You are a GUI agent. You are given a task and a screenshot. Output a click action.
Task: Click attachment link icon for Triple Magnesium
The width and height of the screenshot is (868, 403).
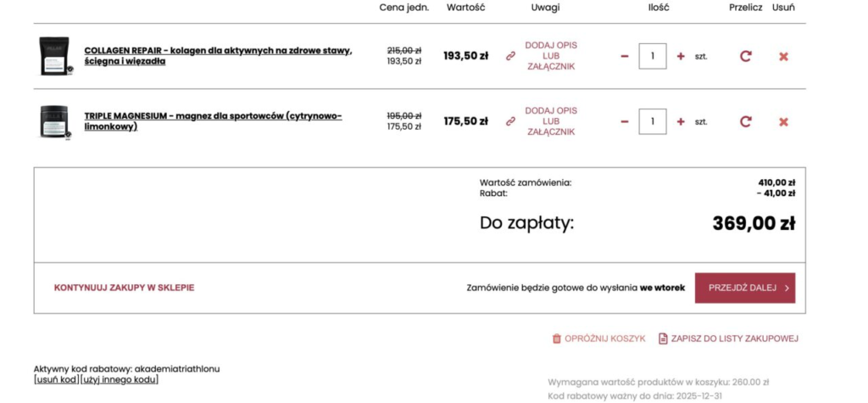coord(510,121)
